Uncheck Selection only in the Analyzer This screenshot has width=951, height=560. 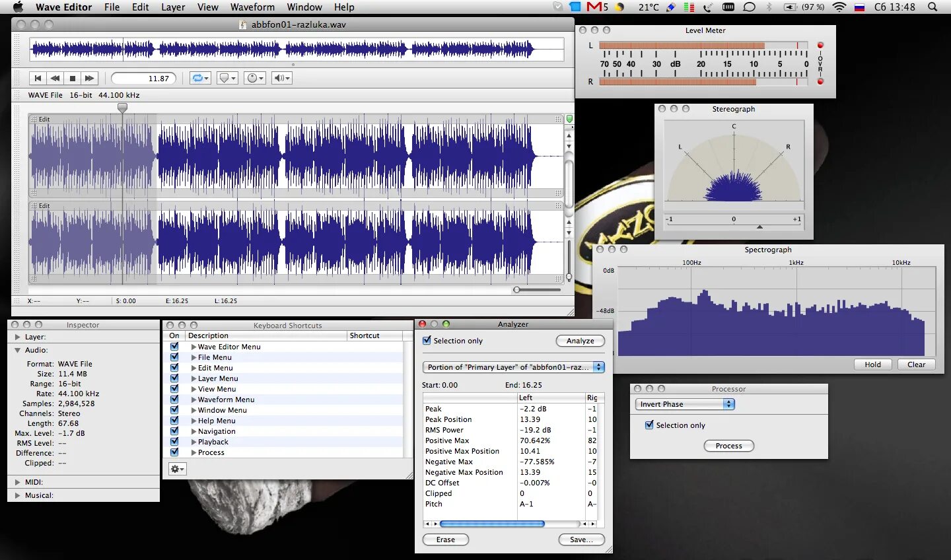click(427, 341)
